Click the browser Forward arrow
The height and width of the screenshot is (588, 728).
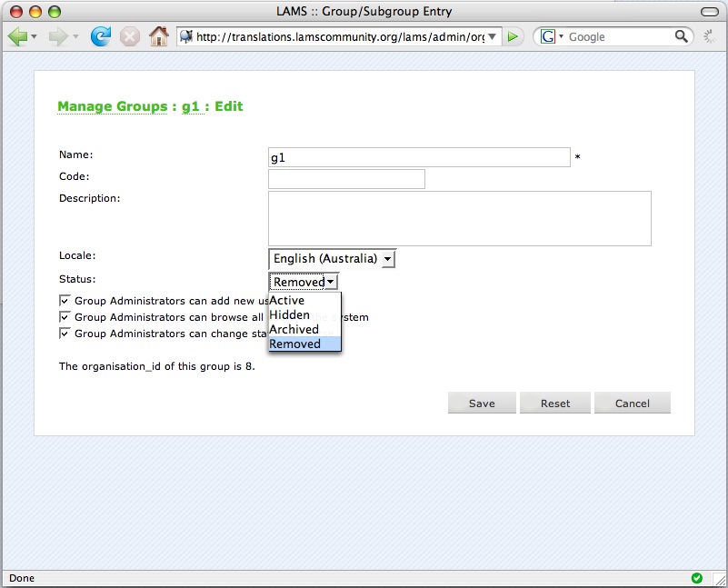[58, 36]
